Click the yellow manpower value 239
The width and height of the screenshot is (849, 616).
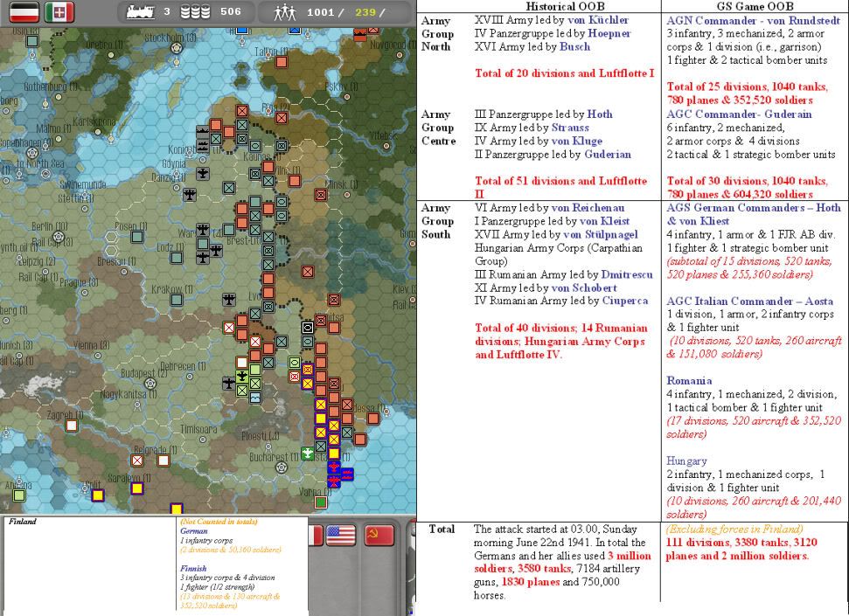[365, 12]
